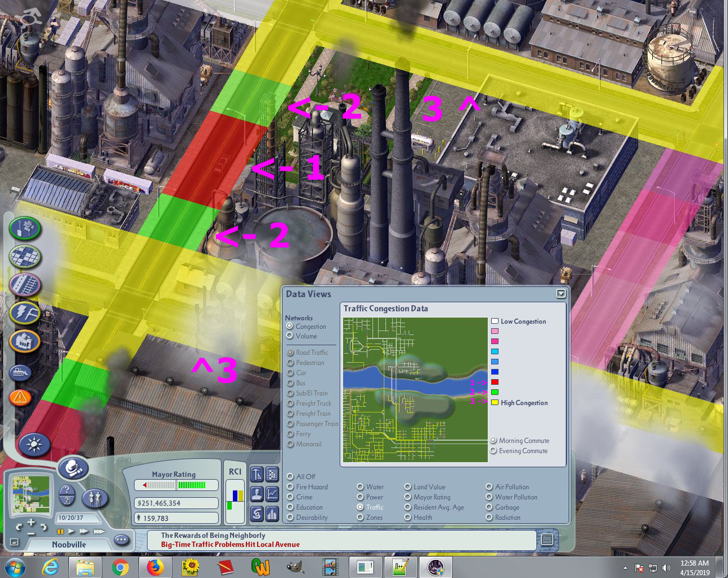728x578 pixels.
Task: Open the Windows Start button
Action: [x=14, y=567]
